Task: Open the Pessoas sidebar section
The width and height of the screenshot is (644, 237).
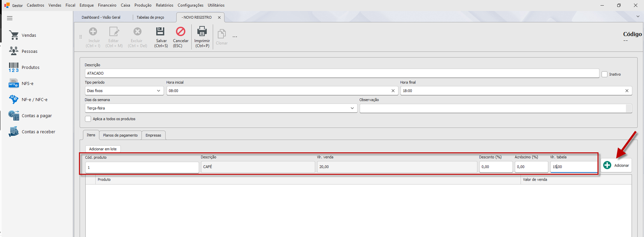Action: pyautogui.click(x=23, y=51)
